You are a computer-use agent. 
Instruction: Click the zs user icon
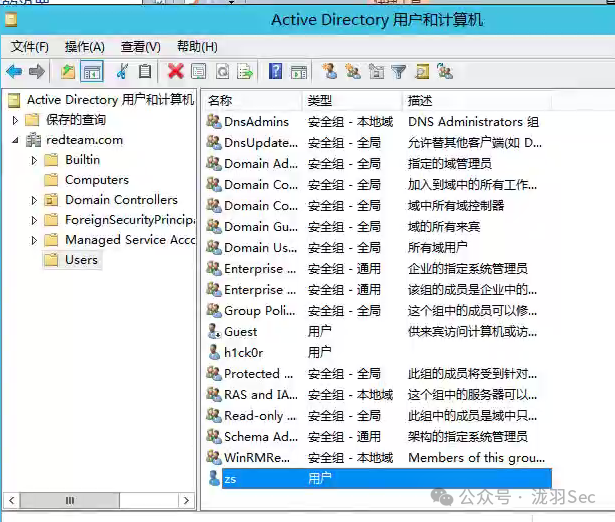click(x=214, y=478)
